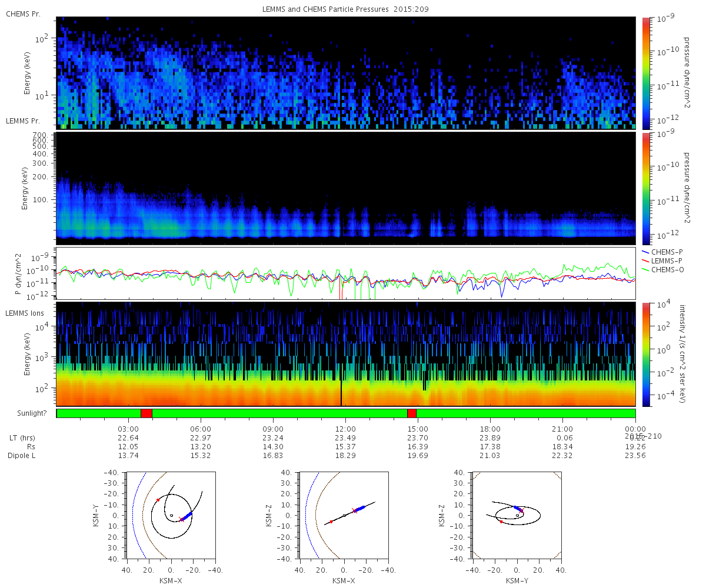Click the plot title "LEMMS and CHEMS Particle Pressures 2015:209"

click(x=346, y=10)
